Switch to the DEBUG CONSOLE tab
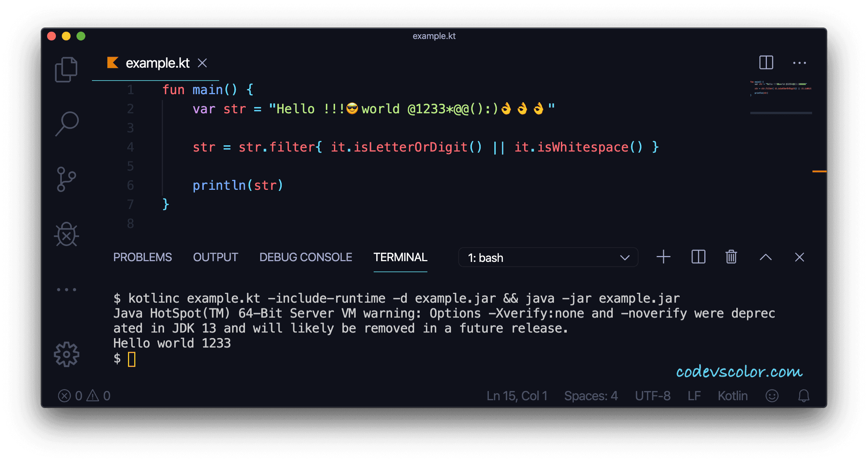Viewport: 868px width, 462px height. tap(306, 257)
